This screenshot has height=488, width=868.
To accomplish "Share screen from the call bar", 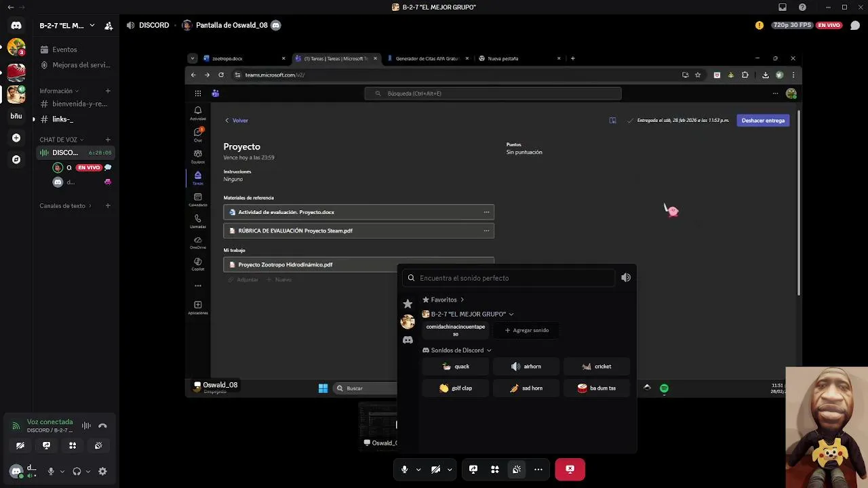I will (x=473, y=469).
